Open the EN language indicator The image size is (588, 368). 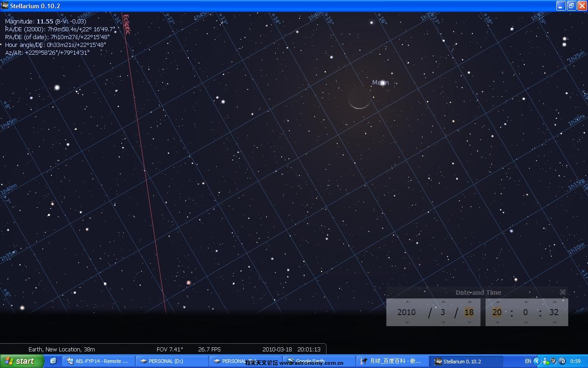coord(528,361)
